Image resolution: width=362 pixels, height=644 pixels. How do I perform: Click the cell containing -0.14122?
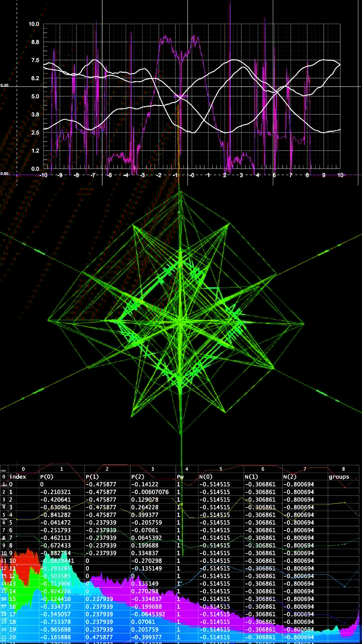click(x=144, y=484)
